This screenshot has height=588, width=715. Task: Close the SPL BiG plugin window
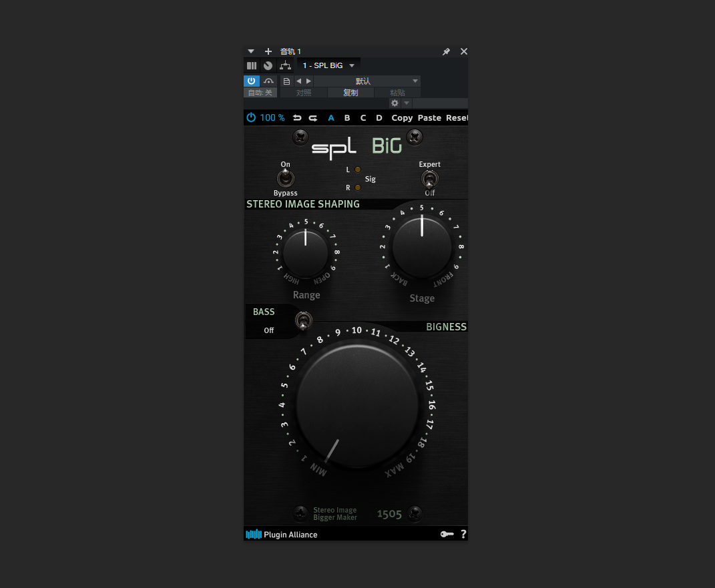tap(464, 51)
